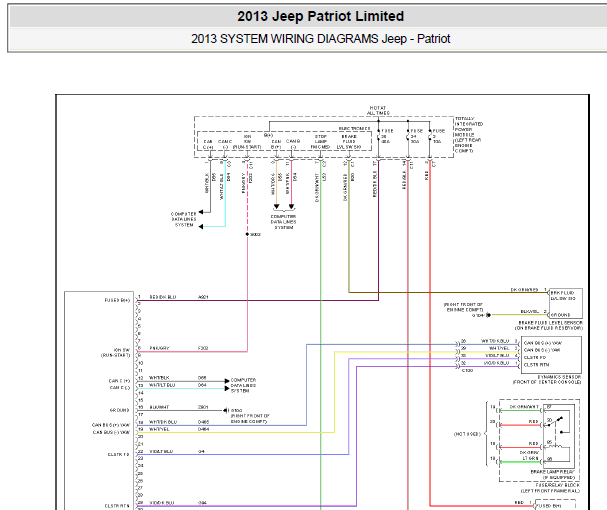Click 'RIGHT FRONT OF ENGINE COMPT' near pin 16 ground
The image size is (607, 510).
pos(250,419)
